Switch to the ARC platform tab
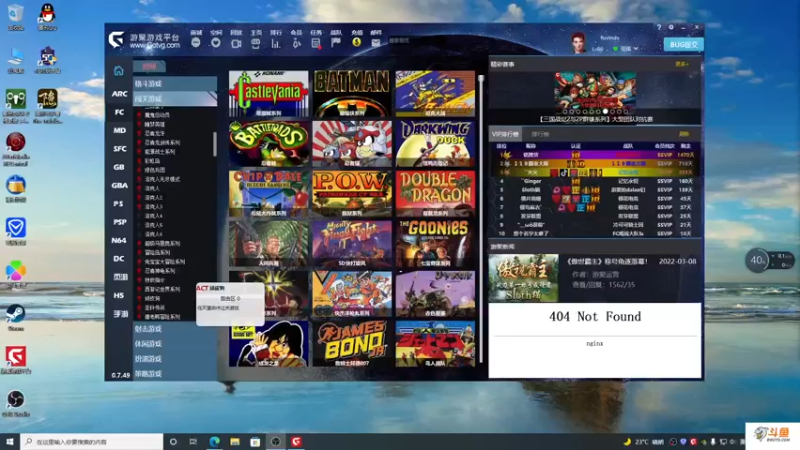Screen dimensions: 800x450 119,94
